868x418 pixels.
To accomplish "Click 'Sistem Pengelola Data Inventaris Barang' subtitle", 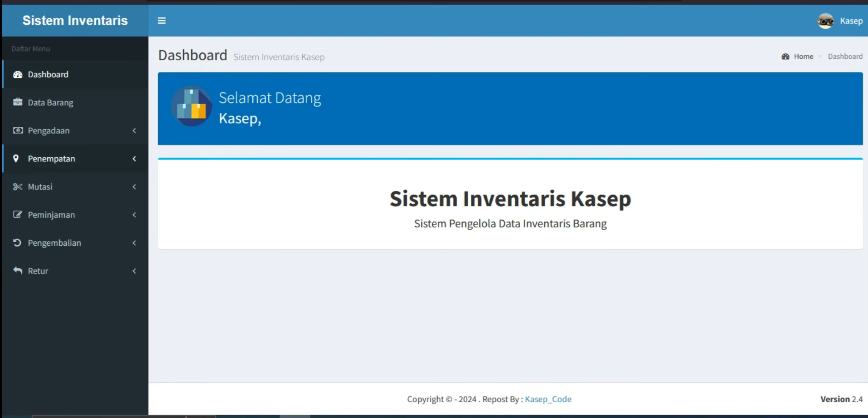I will coord(510,224).
